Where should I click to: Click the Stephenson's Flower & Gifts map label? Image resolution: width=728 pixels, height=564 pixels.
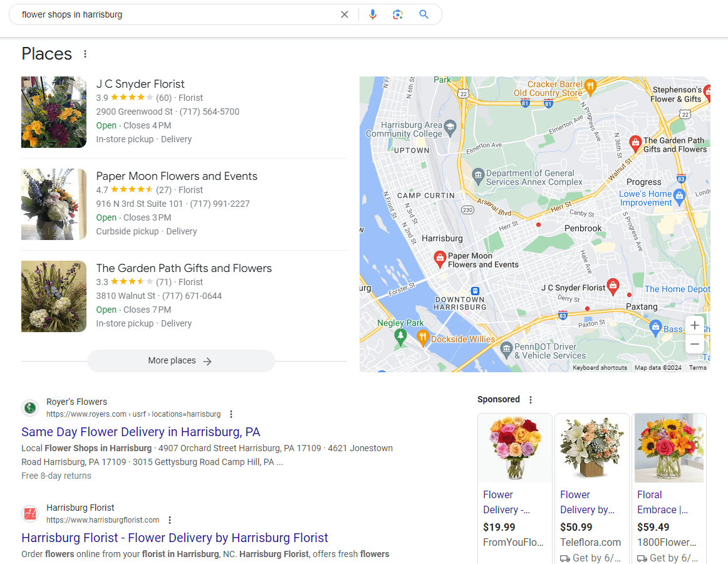[x=677, y=94]
